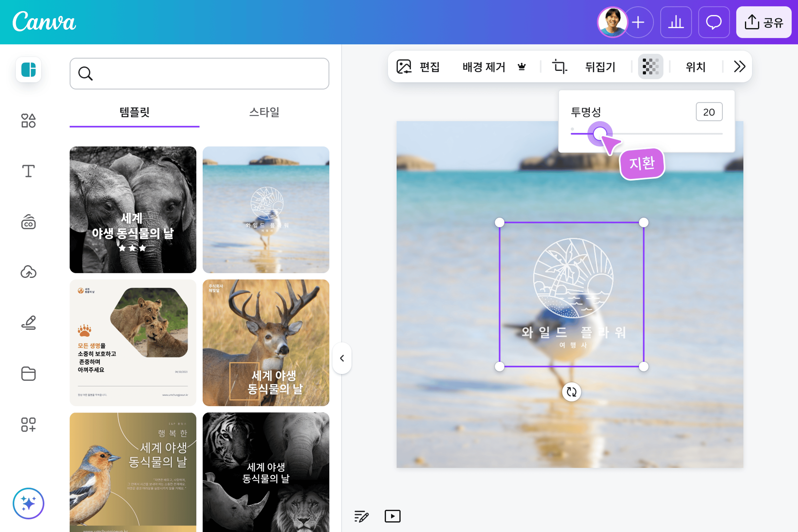Click the transparency value field showing 20
The image size is (798, 532).
[x=709, y=112]
